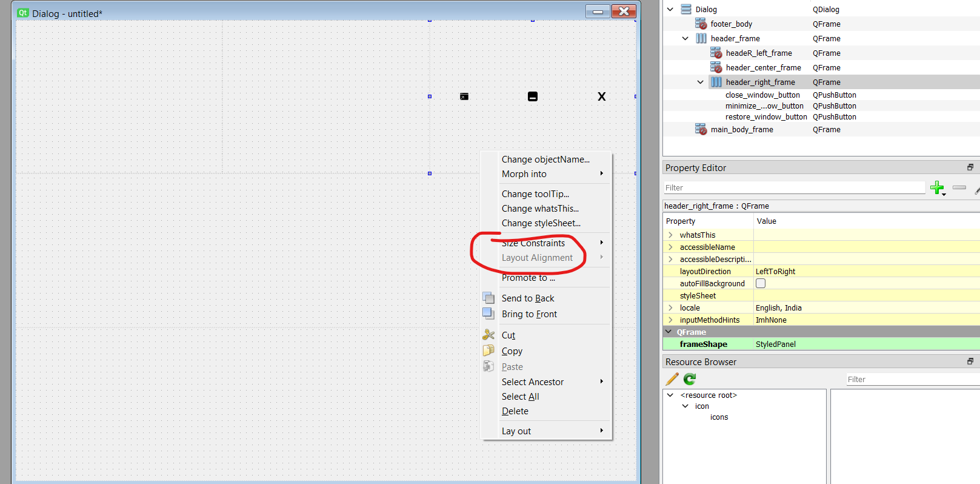Collapse the QFrame property group

669,332
